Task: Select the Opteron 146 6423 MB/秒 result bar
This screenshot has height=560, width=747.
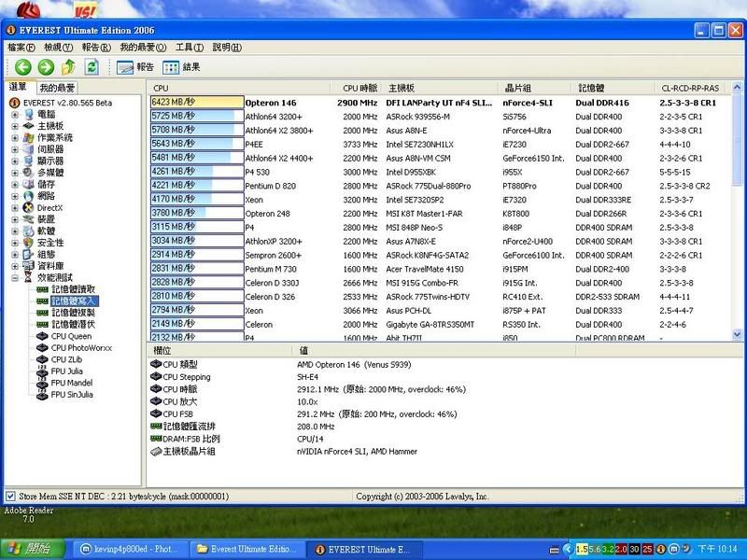Action: 195,103
